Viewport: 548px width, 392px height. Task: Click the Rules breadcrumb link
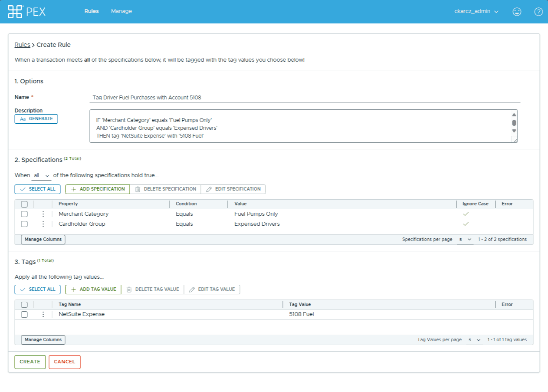coord(22,45)
